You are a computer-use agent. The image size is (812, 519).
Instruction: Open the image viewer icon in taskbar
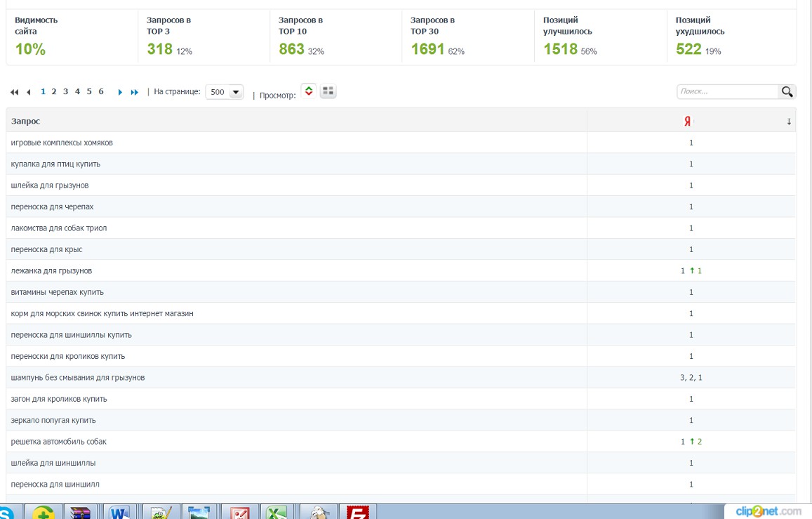point(199,512)
